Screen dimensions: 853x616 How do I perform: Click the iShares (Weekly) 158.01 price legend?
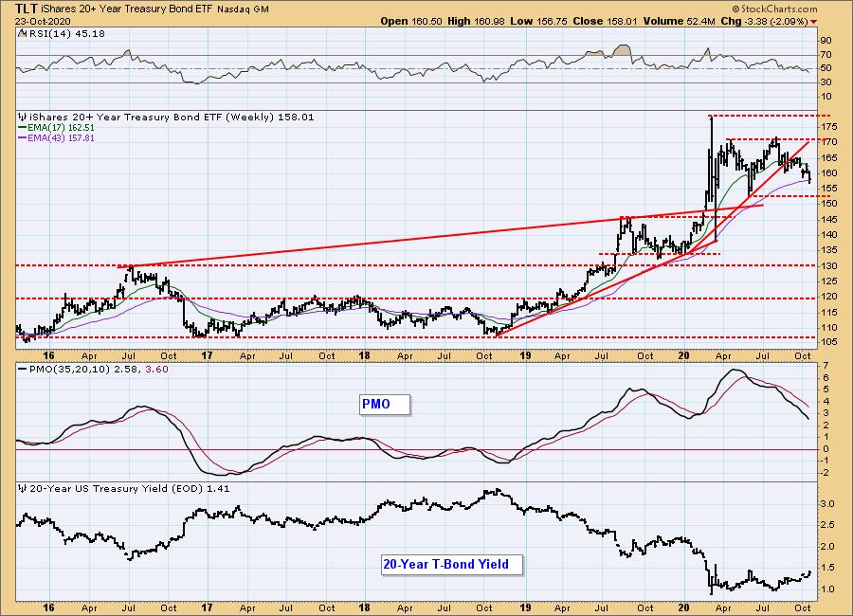pyautogui.click(x=172, y=117)
